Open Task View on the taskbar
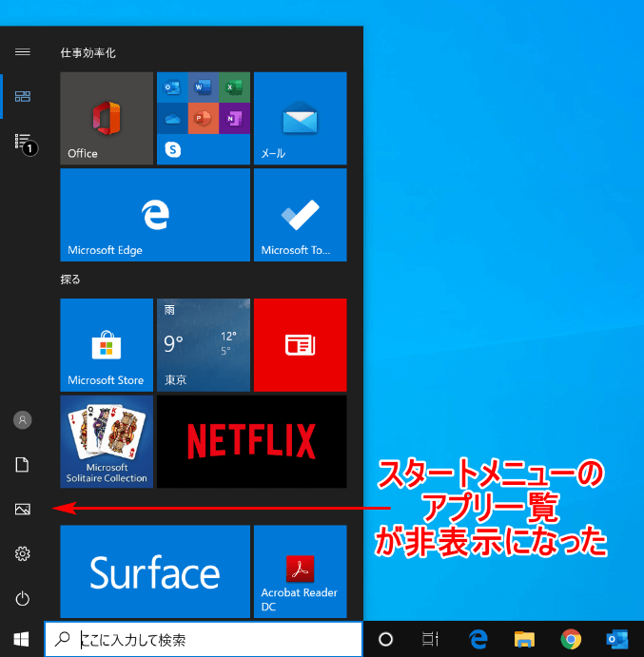This screenshot has width=644, height=657. [x=430, y=639]
